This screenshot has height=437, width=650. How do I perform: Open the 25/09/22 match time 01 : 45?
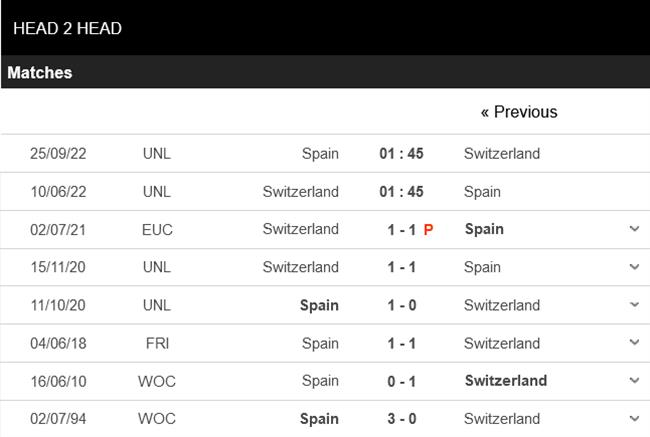pyautogui.click(x=401, y=154)
